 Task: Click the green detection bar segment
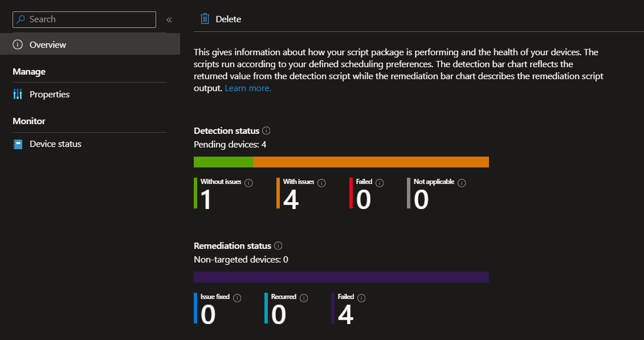(x=223, y=162)
